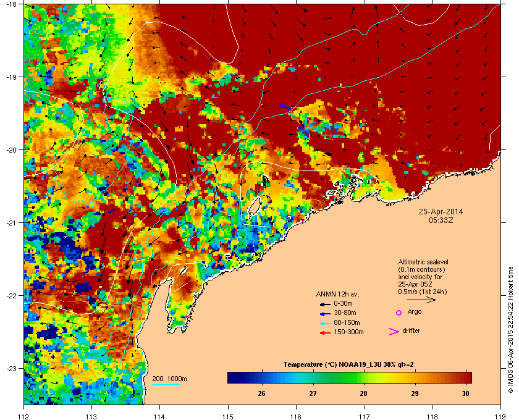
Task: Click the -18 latitude axis label
Action: tap(11, 4)
